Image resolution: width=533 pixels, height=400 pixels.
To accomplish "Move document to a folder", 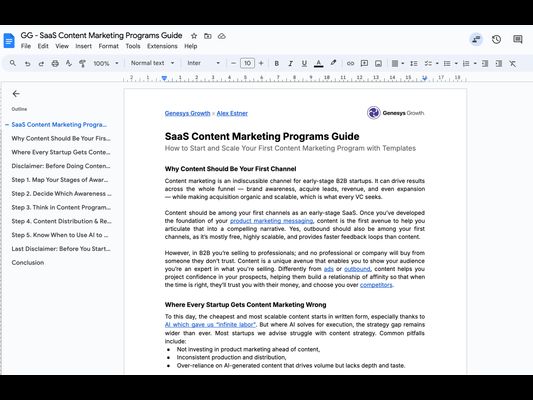I will (208, 36).
